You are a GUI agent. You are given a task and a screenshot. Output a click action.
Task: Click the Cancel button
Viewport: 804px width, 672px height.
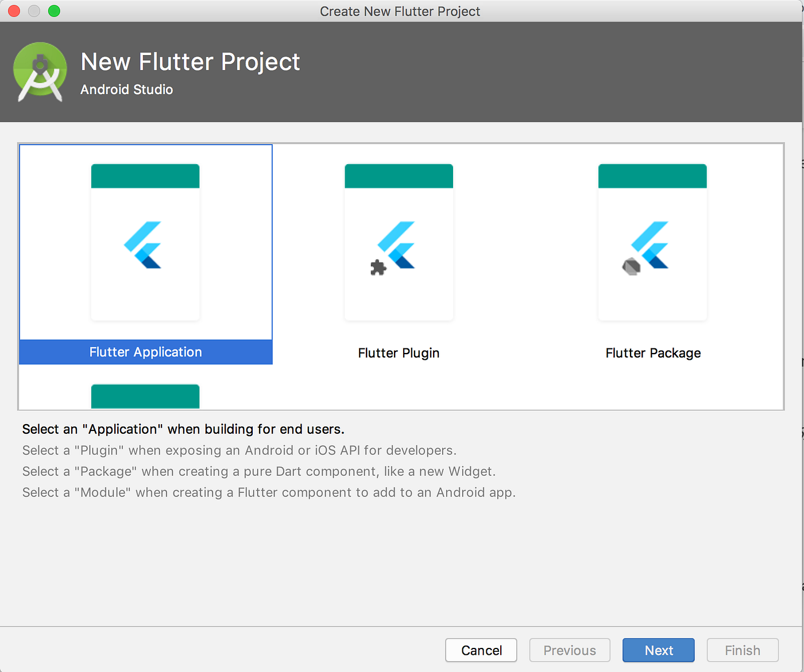[481, 650]
